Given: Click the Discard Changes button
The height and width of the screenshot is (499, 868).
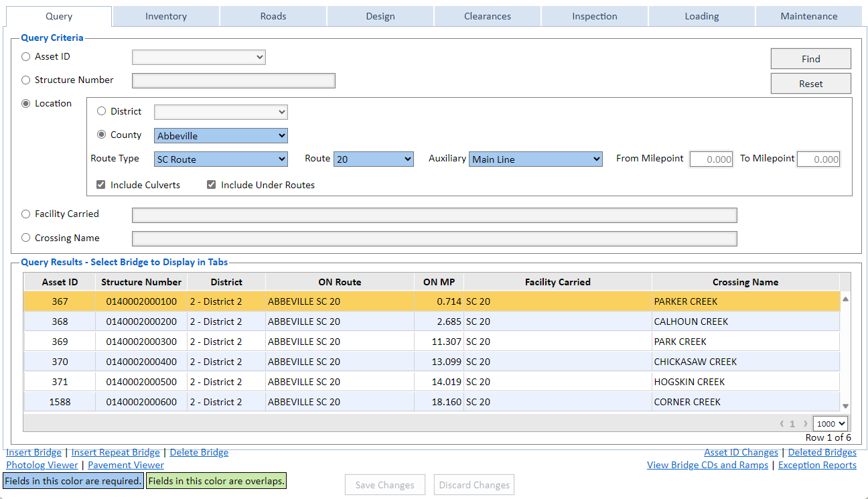Looking at the screenshot, I should tap(474, 485).
